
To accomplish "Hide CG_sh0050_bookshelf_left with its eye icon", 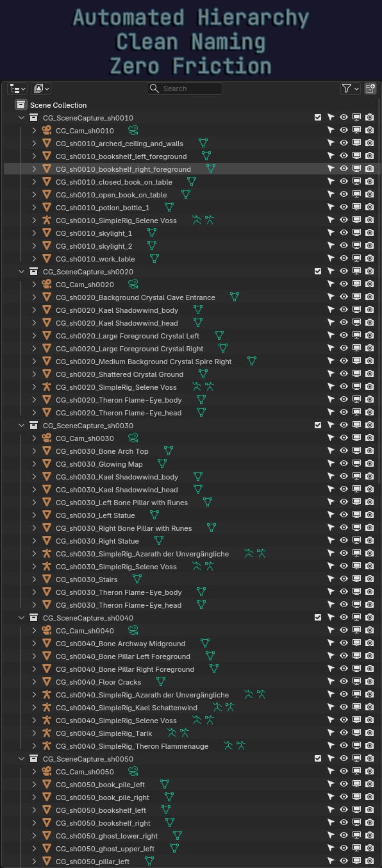I will point(344,810).
